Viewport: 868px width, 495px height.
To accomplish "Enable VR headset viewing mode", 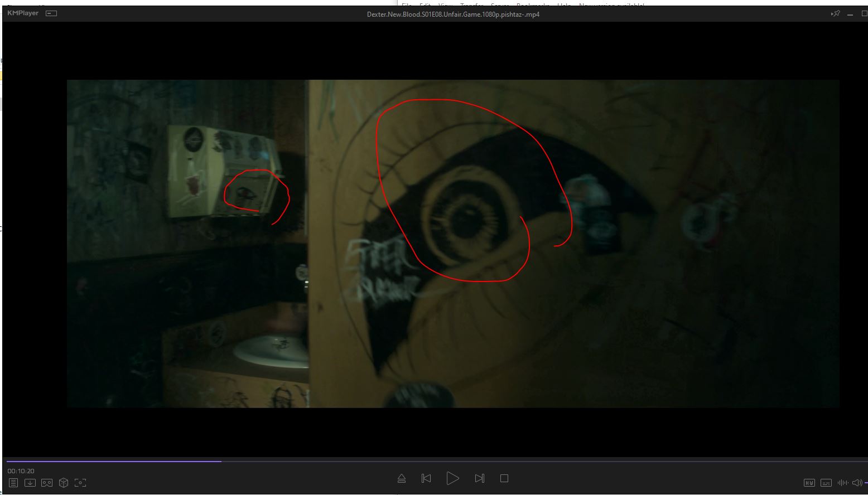I will pos(47,483).
